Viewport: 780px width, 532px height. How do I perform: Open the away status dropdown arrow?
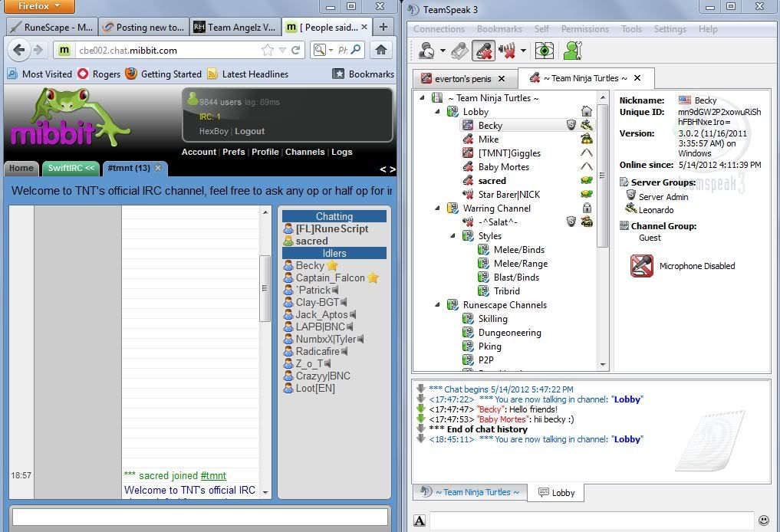coord(443,51)
